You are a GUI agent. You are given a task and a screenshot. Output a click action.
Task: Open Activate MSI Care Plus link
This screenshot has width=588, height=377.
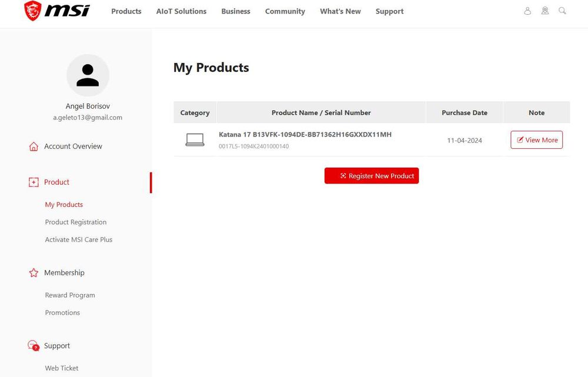coord(79,240)
